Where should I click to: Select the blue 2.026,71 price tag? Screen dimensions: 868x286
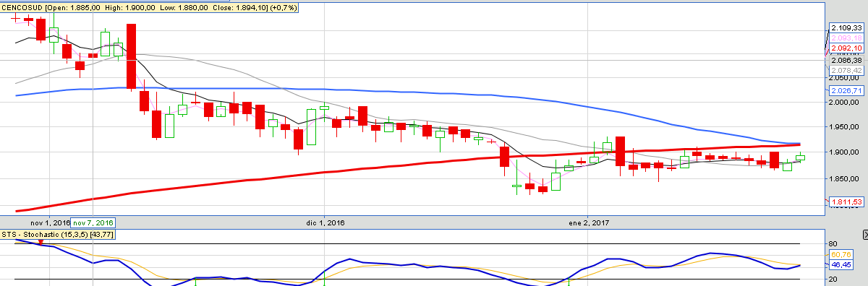click(x=846, y=90)
